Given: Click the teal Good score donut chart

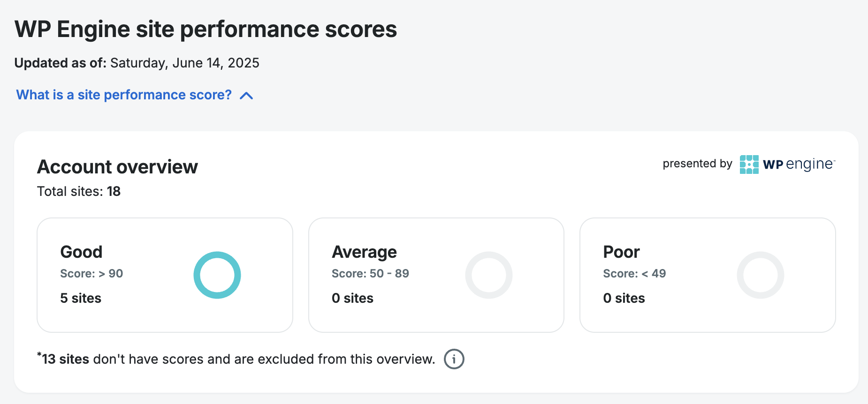Looking at the screenshot, I should 217,275.
